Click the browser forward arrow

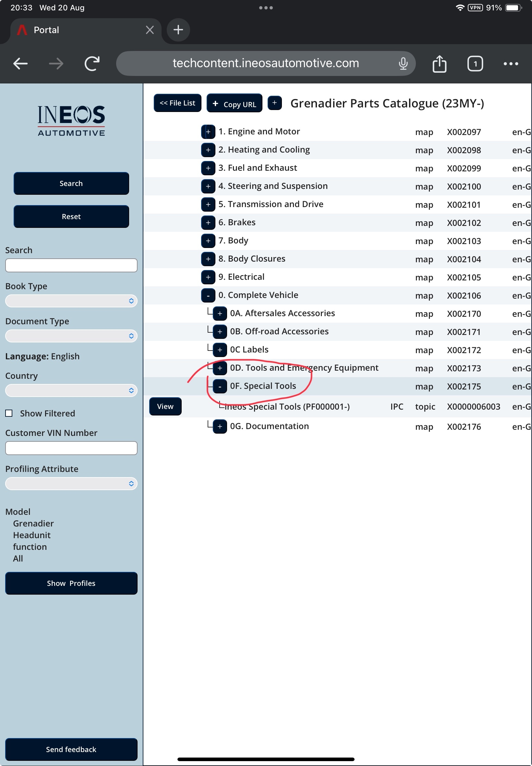point(56,63)
